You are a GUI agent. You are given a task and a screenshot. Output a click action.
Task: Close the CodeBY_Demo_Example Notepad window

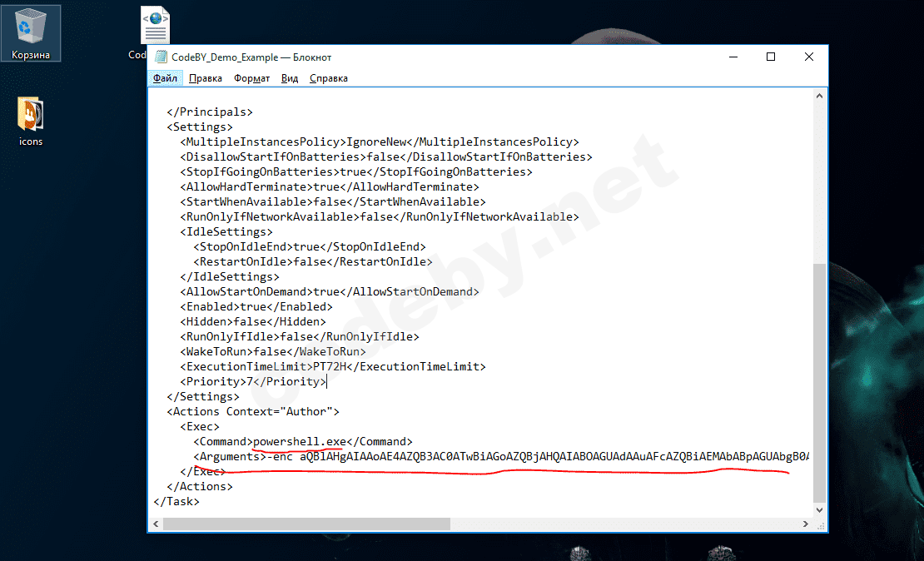click(808, 57)
